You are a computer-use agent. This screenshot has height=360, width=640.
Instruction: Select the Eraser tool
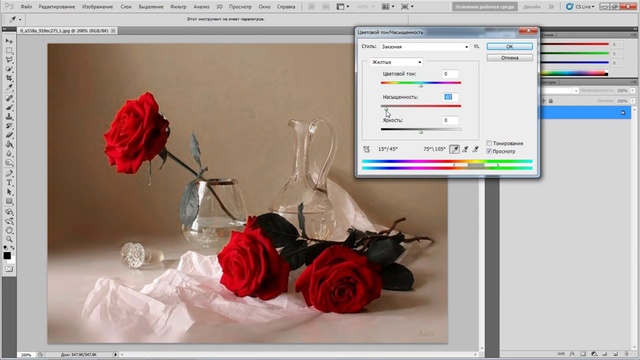tap(9, 135)
